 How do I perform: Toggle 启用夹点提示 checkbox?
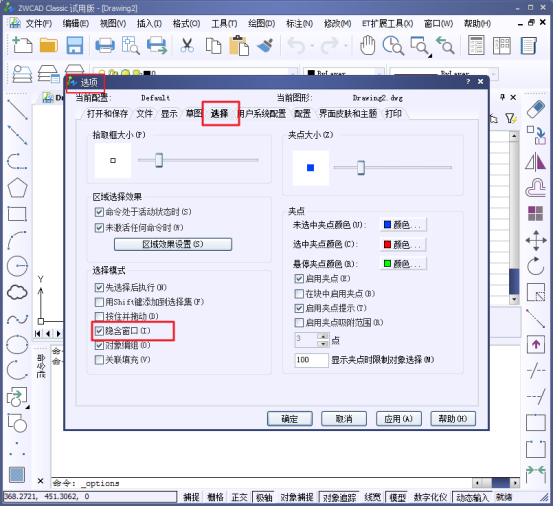[x=299, y=309]
